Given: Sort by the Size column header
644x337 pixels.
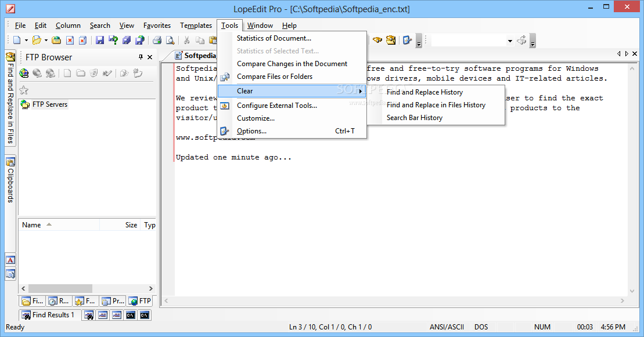Looking at the screenshot, I should (120, 225).
